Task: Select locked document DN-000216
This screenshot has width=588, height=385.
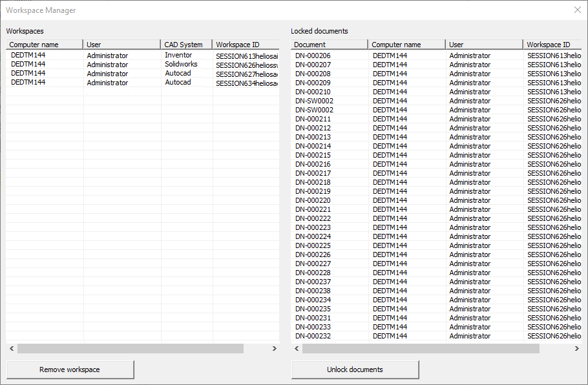Action: (x=437, y=164)
